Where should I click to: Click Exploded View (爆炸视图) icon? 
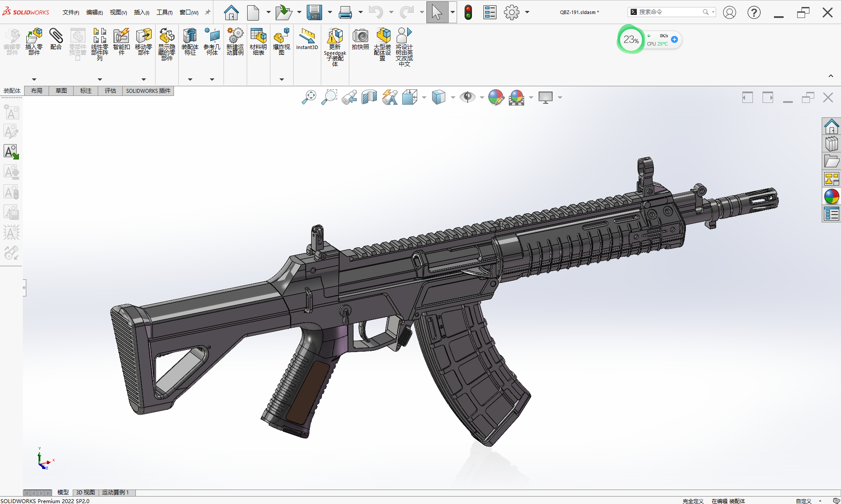click(x=281, y=36)
